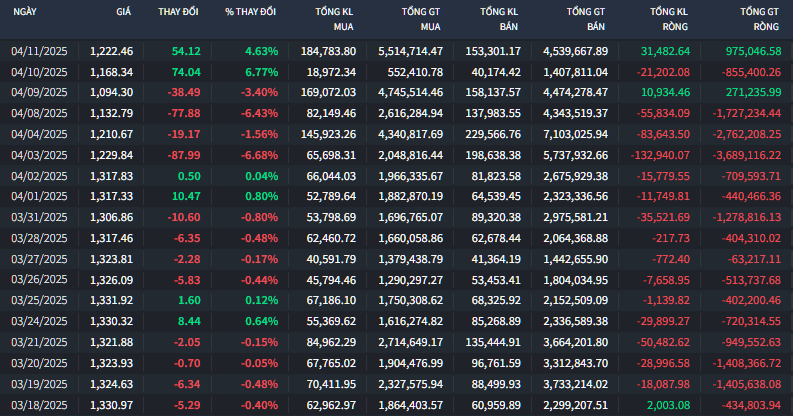Click the price 1,168.34 cell
This screenshot has width=793, height=416.
pyautogui.click(x=111, y=72)
